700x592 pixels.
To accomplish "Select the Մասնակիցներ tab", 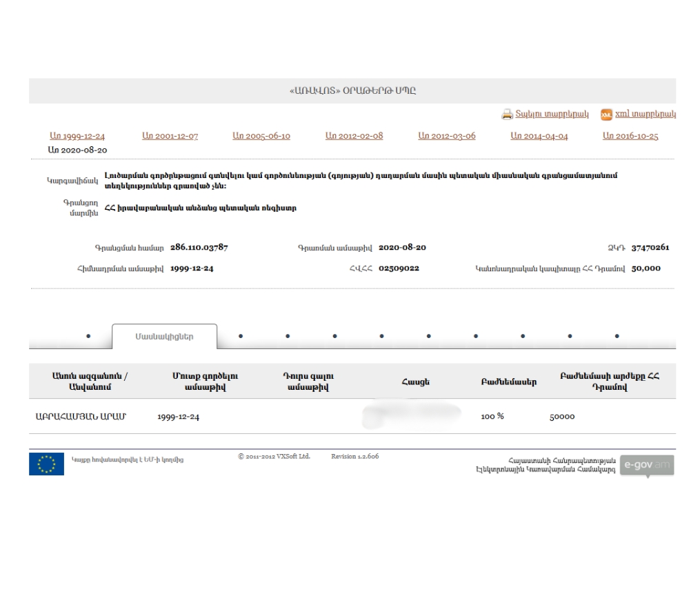I will pyautogui.click(x=164, y=337).
